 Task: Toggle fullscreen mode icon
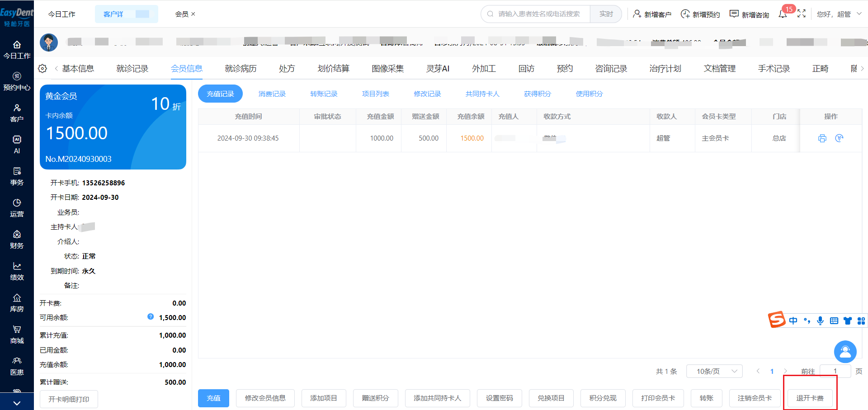tap(802, 14)
